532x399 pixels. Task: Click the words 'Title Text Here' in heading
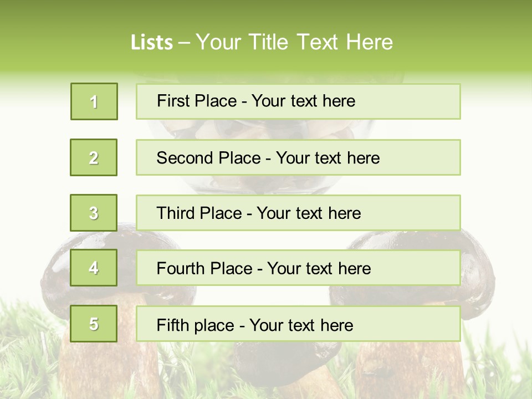pos(321,42)
